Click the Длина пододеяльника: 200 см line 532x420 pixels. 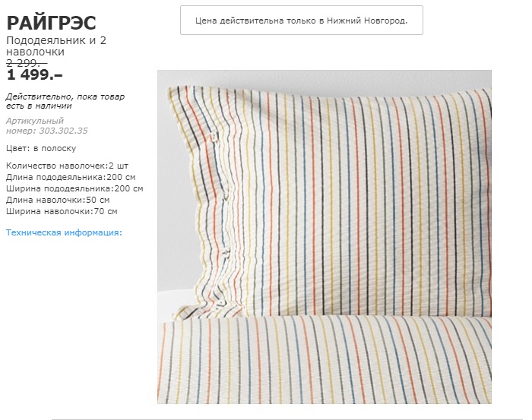point(70,177)
